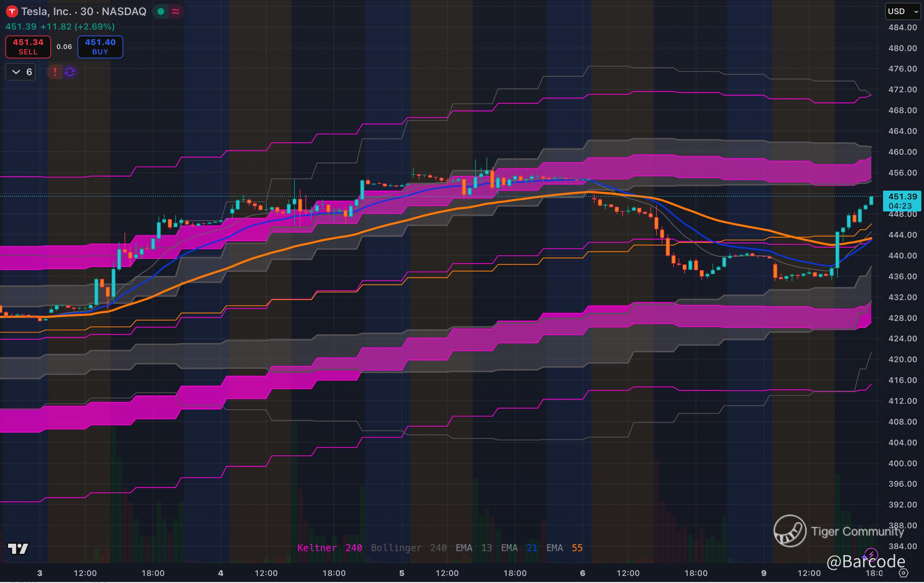
Task: Click the pink wavy approximation icon
Action: coord(176,11)
